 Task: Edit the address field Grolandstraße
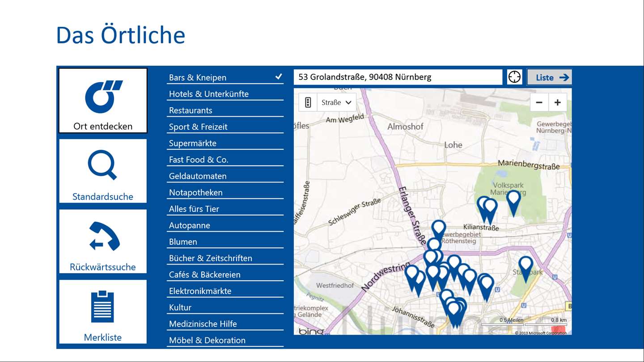pyautogui.click(x=398, y=77)
